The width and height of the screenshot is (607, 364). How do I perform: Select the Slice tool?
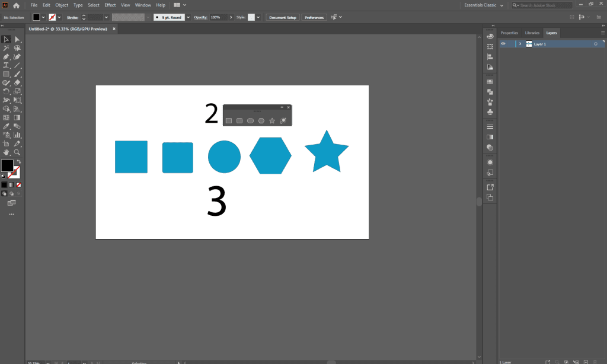pyautogui.click(x=17, y=143)
